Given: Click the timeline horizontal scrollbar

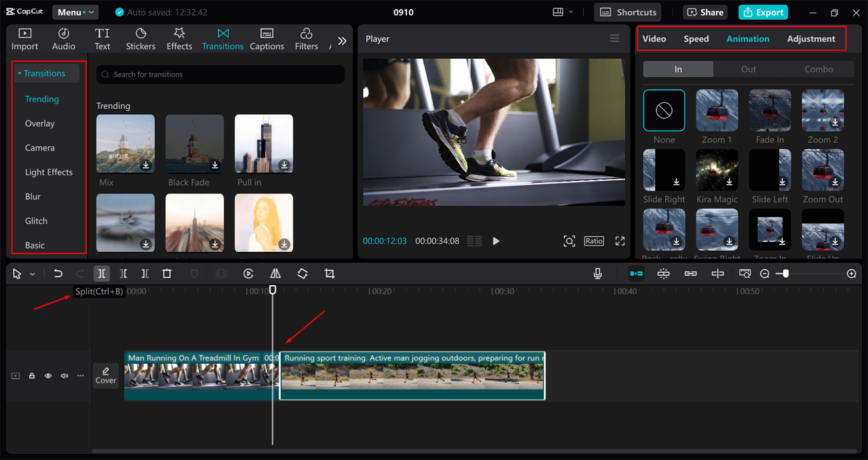Looking at the screenshot, I should tap(474, 451).
